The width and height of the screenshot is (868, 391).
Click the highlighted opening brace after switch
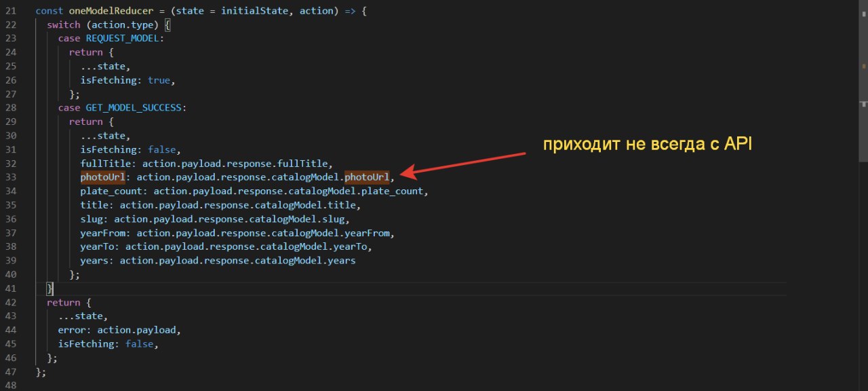[x=168, y=24]
